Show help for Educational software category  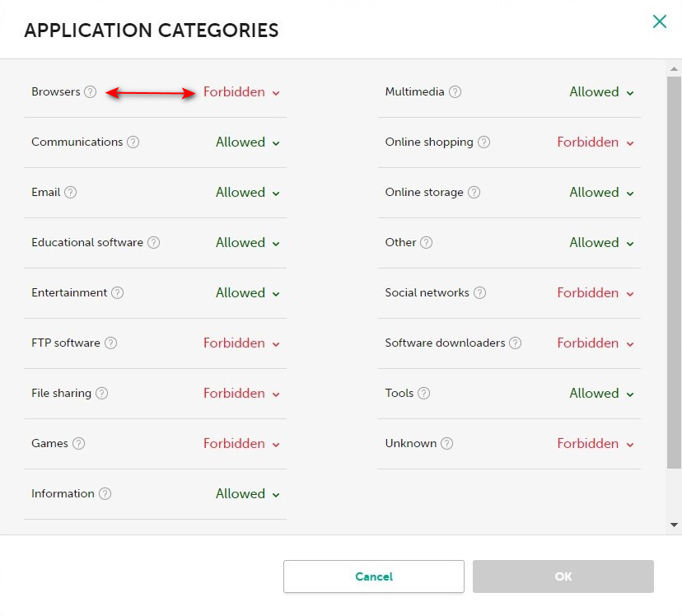click(153, 243)
